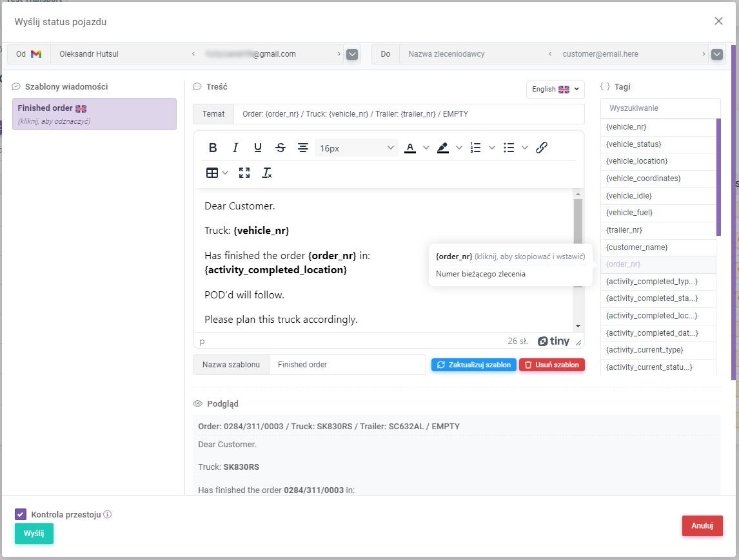The height and width of the screenshot is (560, 739).
Task: Toggle underline formatting
Action: pyautogui.click(x=258, y=148)
